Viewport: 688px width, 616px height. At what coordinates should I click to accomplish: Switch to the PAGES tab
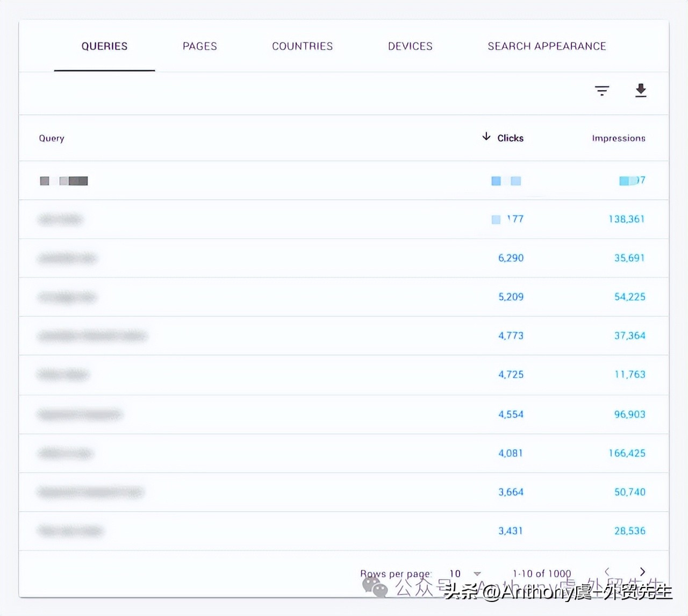[199, 46]
